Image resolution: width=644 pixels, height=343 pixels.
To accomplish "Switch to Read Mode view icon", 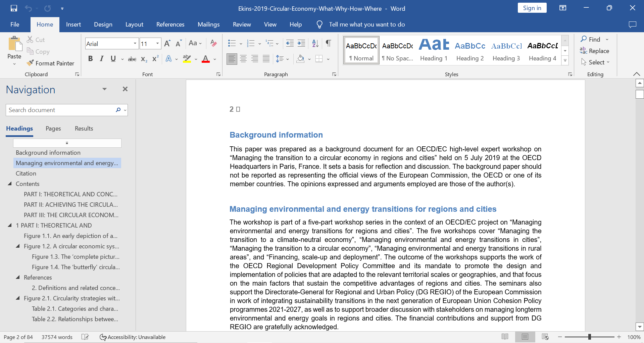I will [505, 337].
